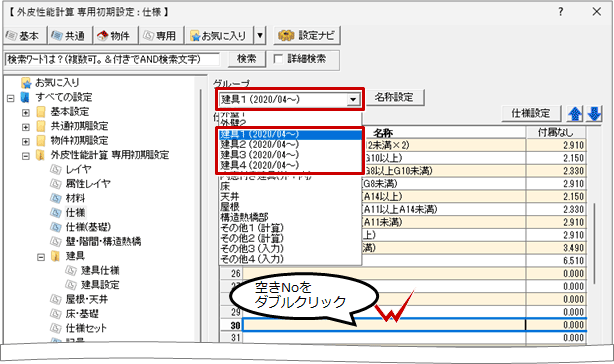Click the 3.490 value cell
This screenshot has width=614, height=364.
pyautogui.click(x=556, y=247)
